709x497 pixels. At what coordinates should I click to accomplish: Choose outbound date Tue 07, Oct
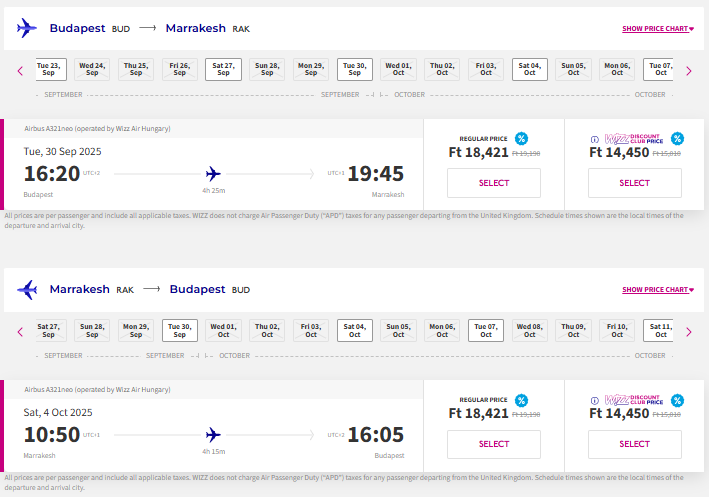click(658, 69)
